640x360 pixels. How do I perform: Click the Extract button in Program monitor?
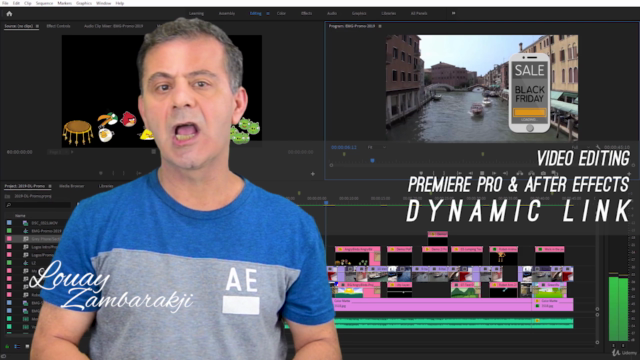click(531, 173)
